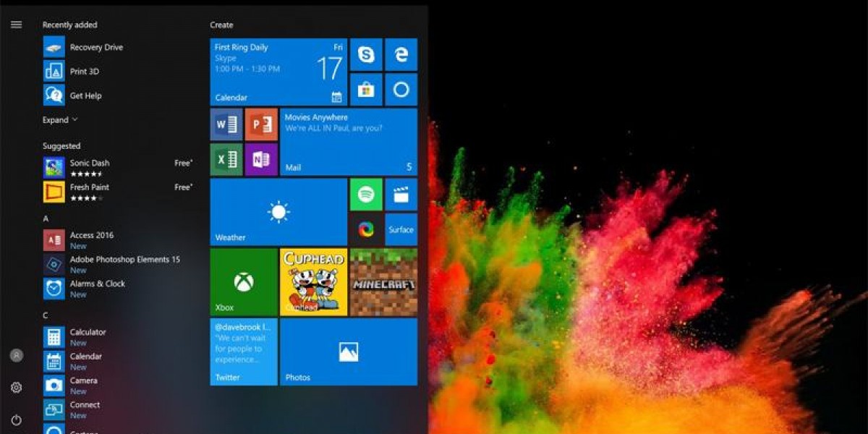The width and height of the screenshot is (868, 434).
Task: Open Recovery Drive from Recently added
Action: (x=119, y=48)
